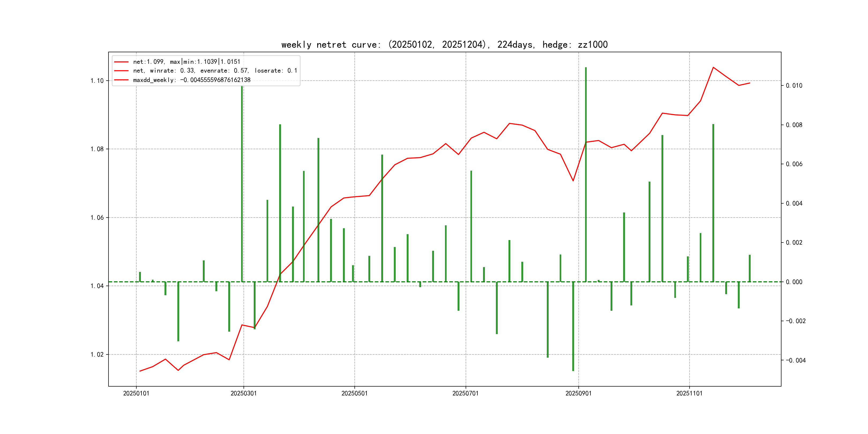The image size is (868, 434).
Task: Click the 1.10 left axis label
Action: click(x=97, y=81)
